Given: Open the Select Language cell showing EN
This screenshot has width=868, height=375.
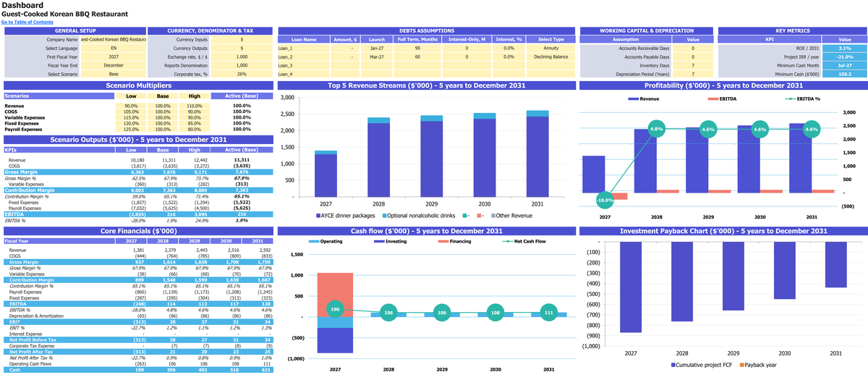Looking at the screenshot, I should point(114,48).
